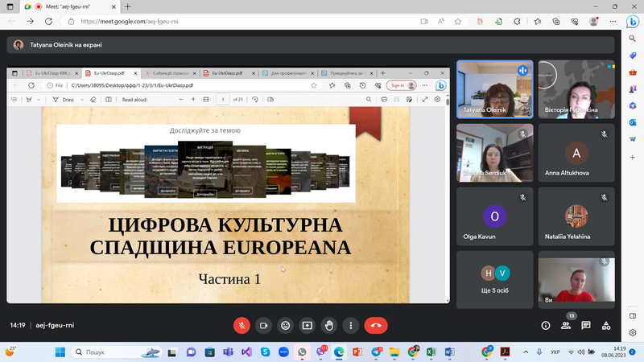This screenshot has height=362, width=644.
Task: Click the present screen button
Action: point(308,326)
